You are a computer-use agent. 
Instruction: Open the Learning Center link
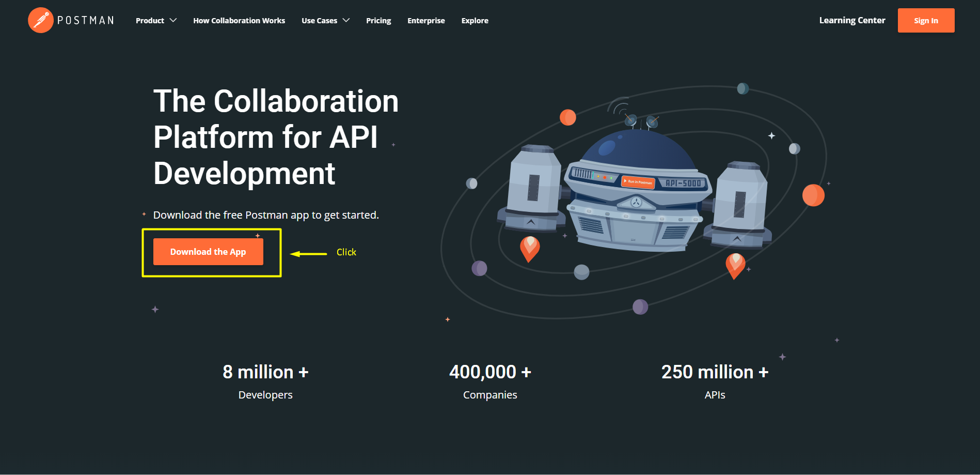coord(852,20)
